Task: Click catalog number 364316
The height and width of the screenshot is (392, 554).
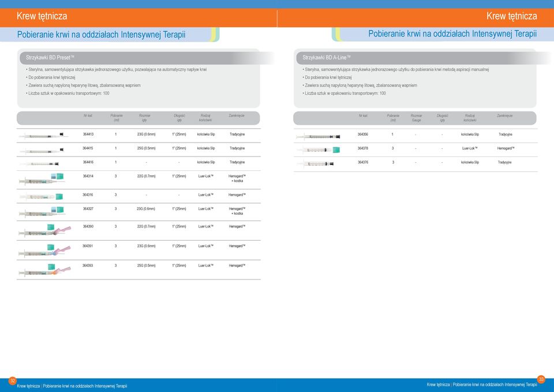Action: 88,195
